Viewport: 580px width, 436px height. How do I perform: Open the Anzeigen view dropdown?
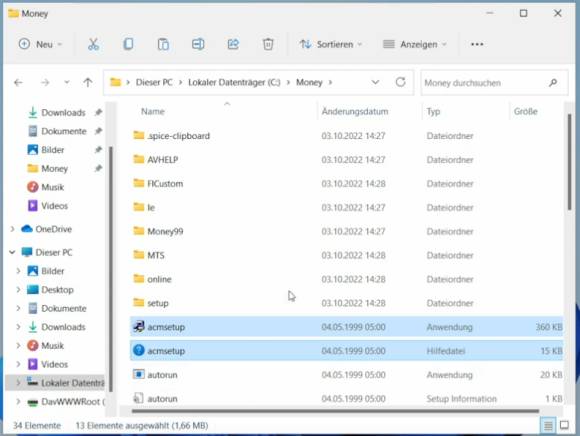[415, 44]
